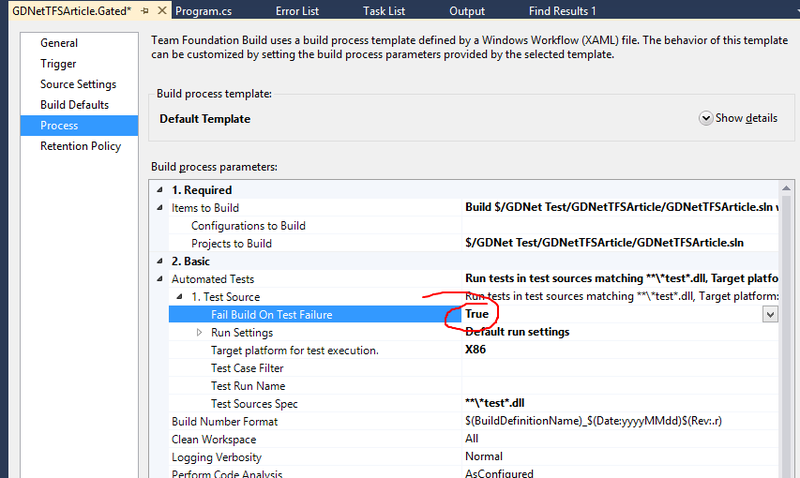This screenshot has width=800, height=478.
Task: Click the Default Template name
Action: 205,119
